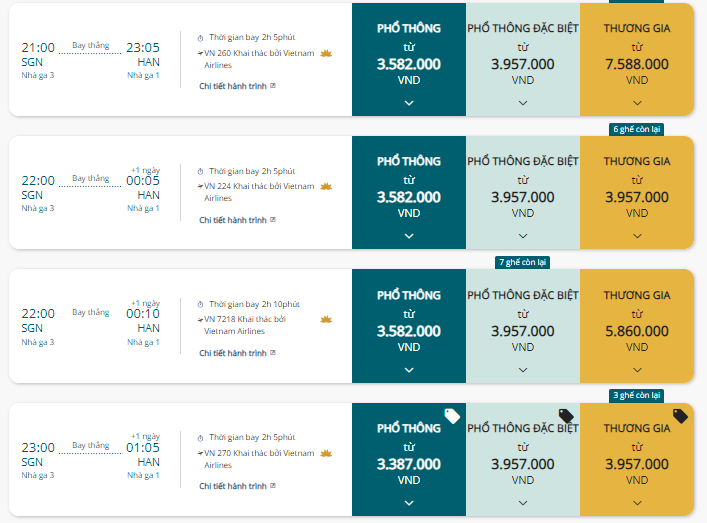The width and height of the screenshot is (707, 523).
Task: Click Vietnam Airlines lotus logo for VN 260
Action: [326, 53]
